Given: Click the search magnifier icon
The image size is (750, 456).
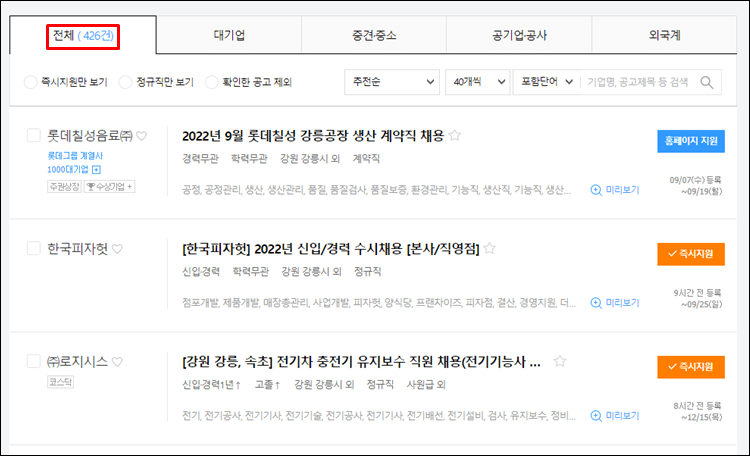Looking at the screenshot, I should (x=706, y=82).
